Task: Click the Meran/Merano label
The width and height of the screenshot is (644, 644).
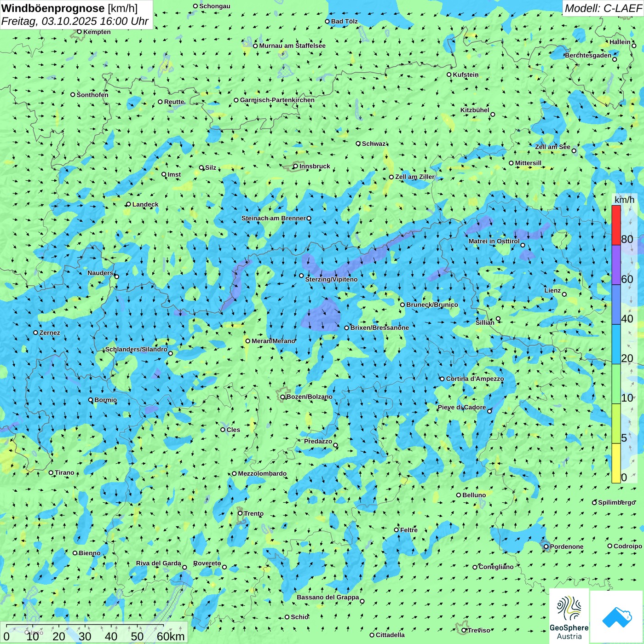Action: click(273, 341)
